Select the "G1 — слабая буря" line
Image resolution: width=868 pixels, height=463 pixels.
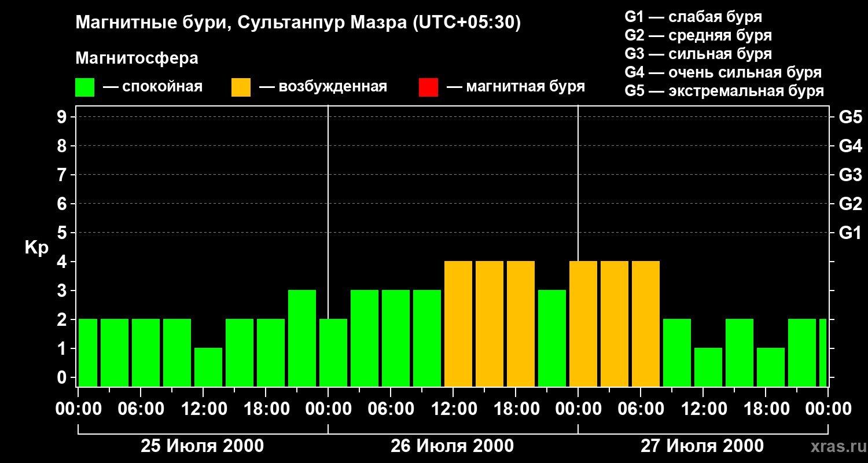click(x=693, y=17)
